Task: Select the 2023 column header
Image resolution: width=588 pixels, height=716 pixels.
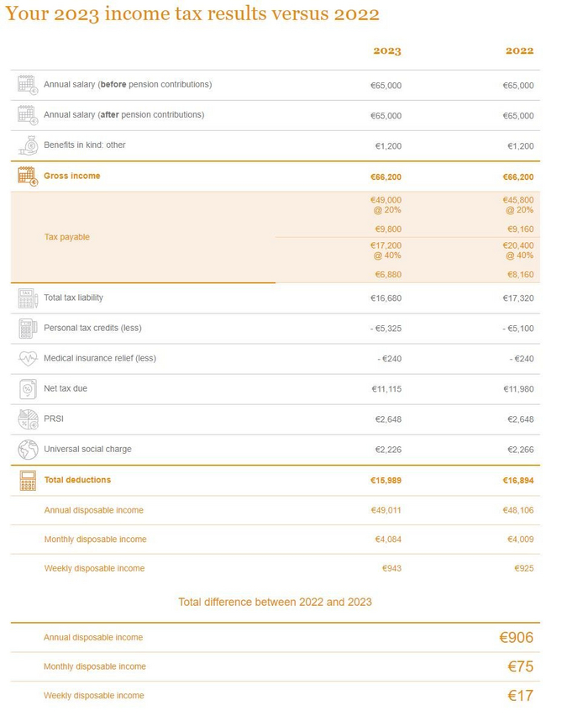Action: (387, 51)
